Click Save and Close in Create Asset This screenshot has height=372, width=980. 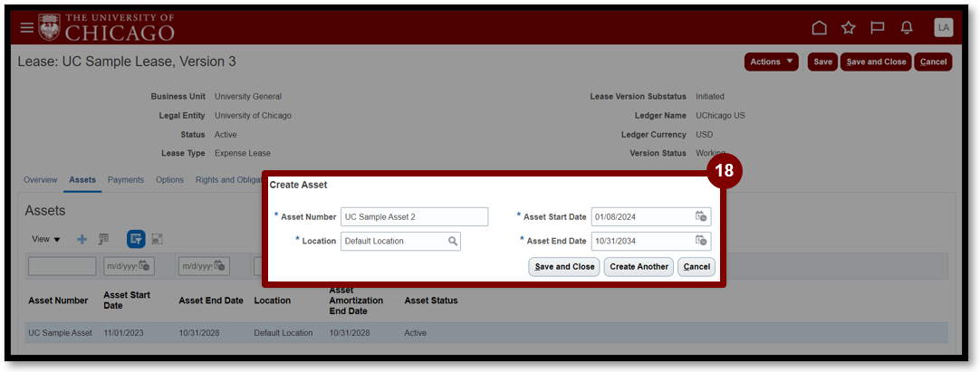pos(564,266)
